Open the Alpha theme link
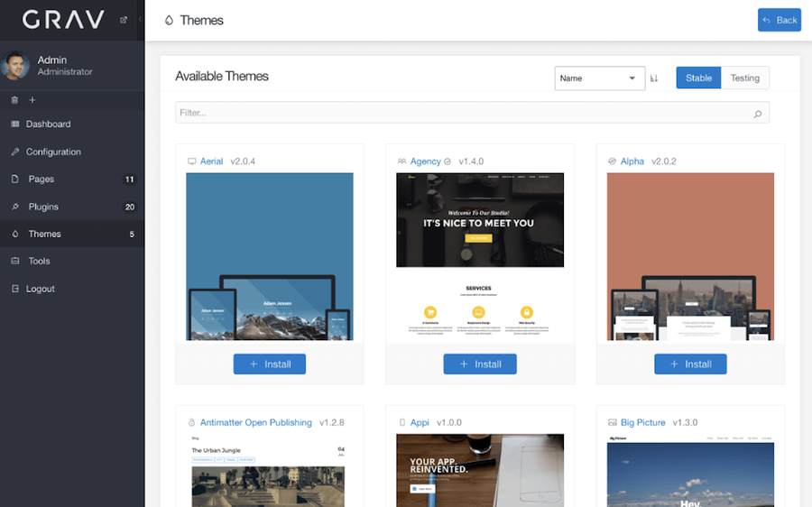Viewport: 812px width, 507px height. click(632, 161)
